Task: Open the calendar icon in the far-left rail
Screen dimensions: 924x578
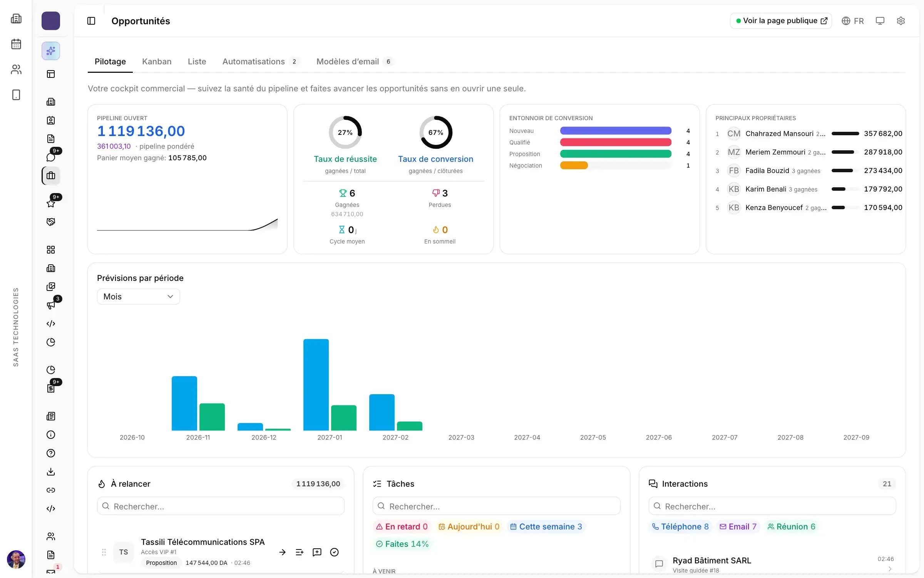Action: click(16, 44)
